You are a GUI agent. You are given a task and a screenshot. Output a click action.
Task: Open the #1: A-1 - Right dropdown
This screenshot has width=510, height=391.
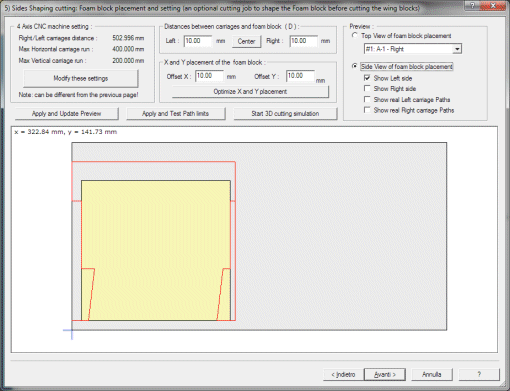click(457, 49)
